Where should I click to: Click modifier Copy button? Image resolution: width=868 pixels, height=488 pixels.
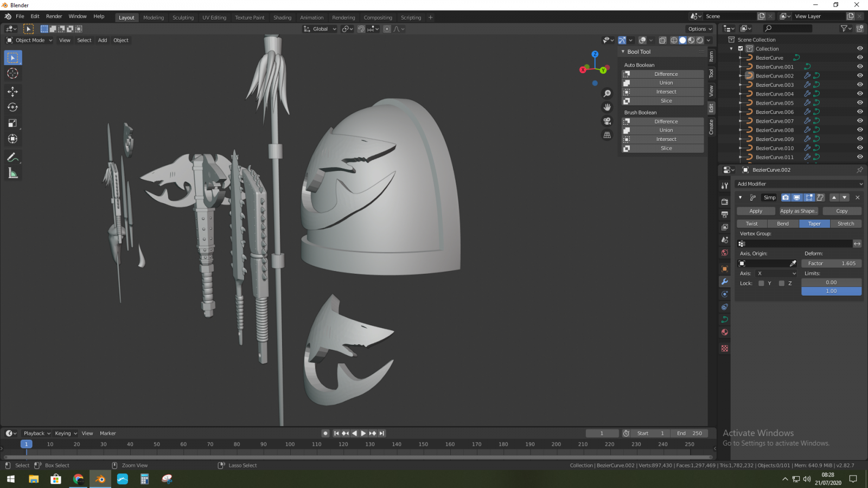(842, 211)
